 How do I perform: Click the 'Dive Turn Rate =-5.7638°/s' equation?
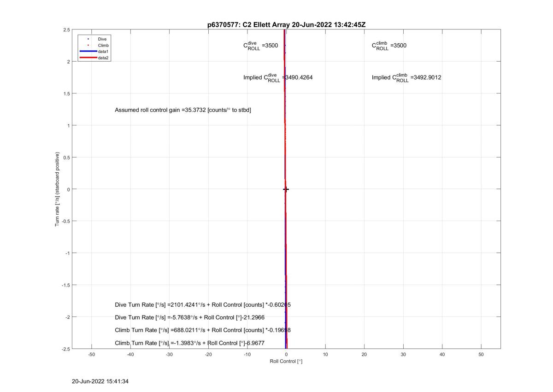(189, 317)
